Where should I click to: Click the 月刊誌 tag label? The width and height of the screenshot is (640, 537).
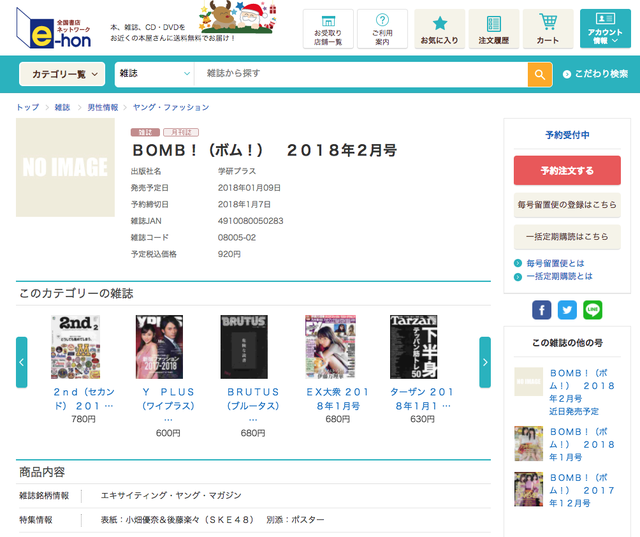[181, 132]
